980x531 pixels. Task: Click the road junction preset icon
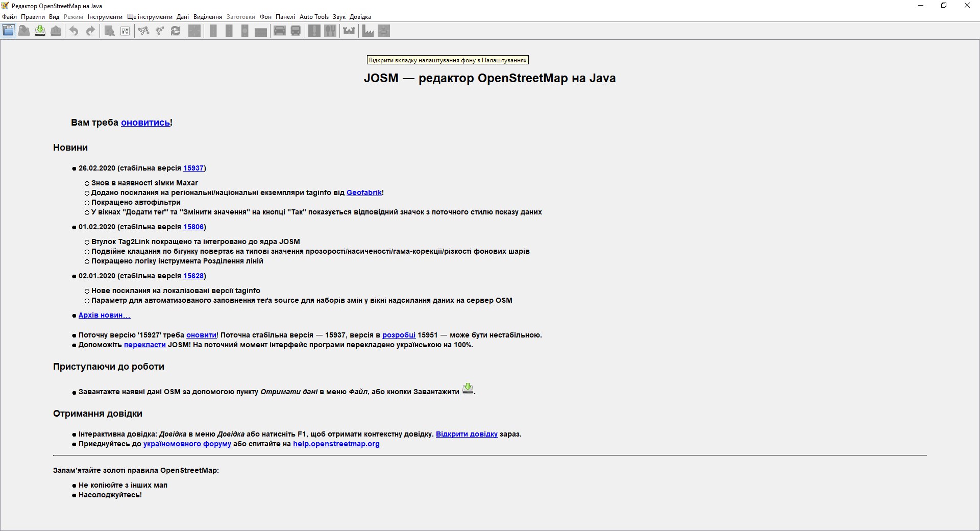tap(194, 31)
